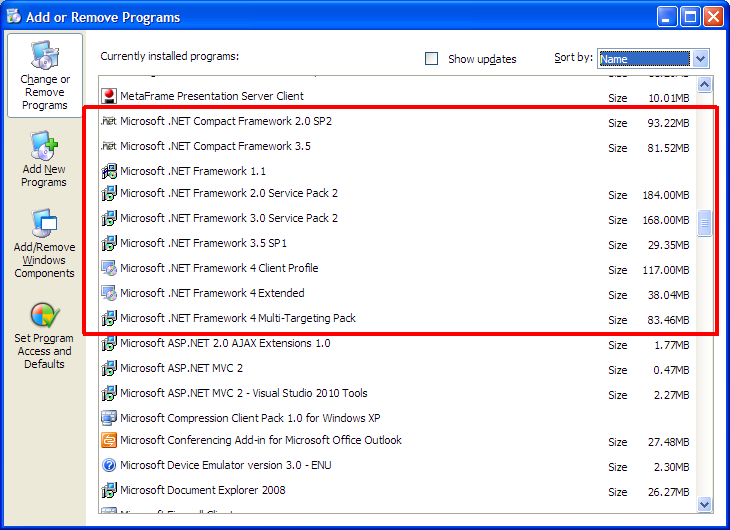Open Set Program Access and Defaults
The width and height of the screenshot is (730, 530).
(45, 335)
